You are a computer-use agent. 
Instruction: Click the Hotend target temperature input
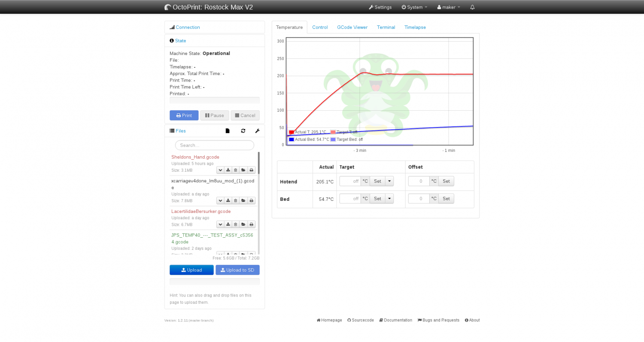[350, 181]
